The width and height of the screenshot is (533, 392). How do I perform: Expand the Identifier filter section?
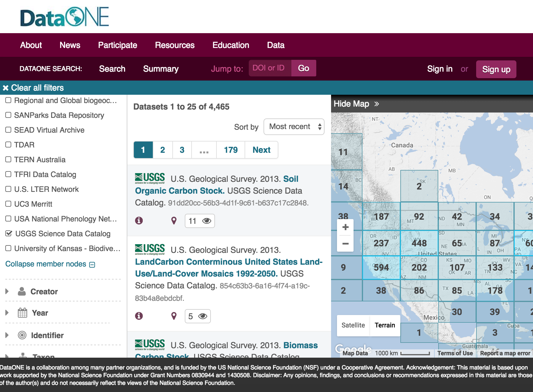coord(7,335)
